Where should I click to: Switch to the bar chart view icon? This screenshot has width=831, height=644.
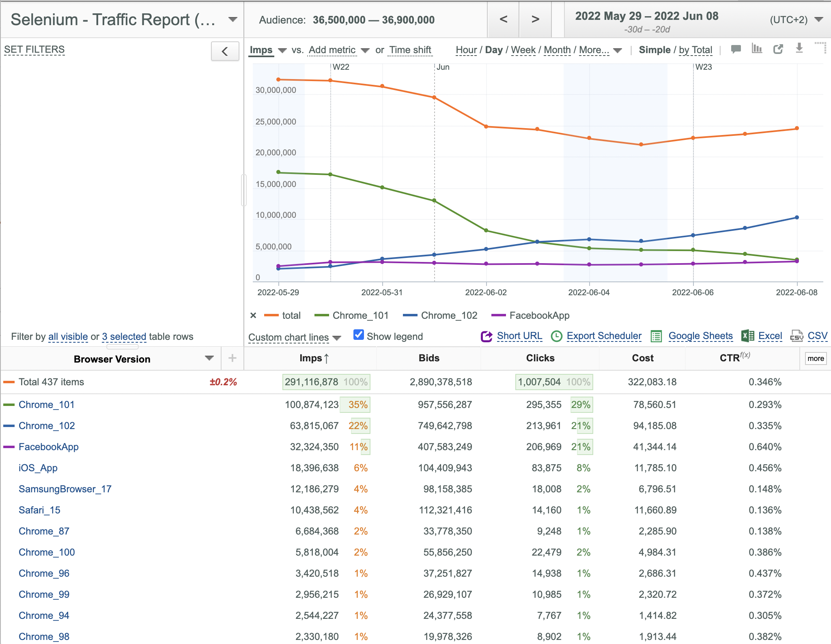(757, 49)
